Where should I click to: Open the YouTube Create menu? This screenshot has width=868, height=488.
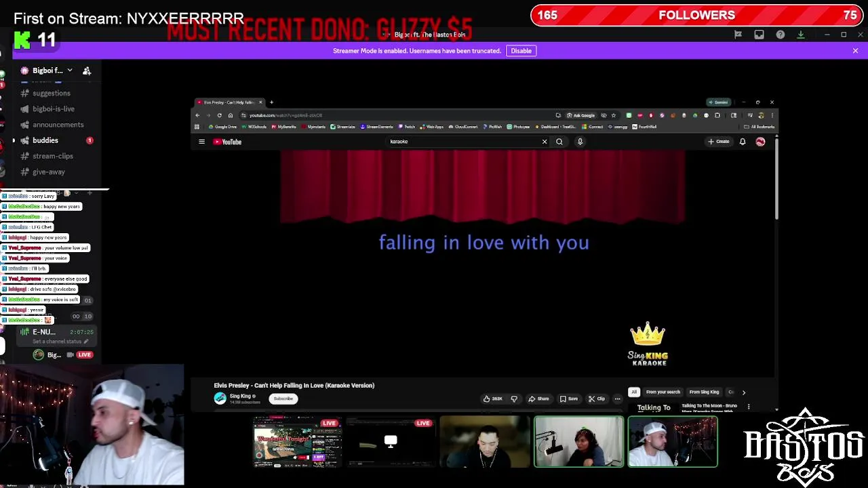point(719,142)
